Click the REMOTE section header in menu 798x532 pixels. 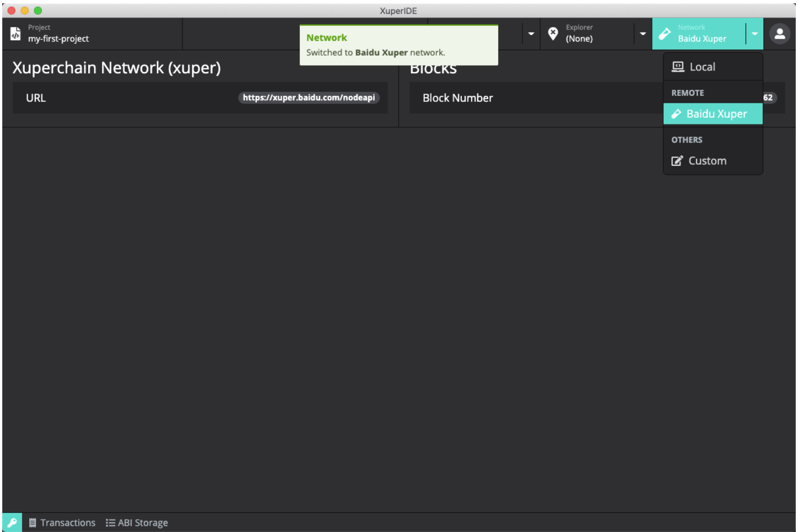click(x=688, y=93)
